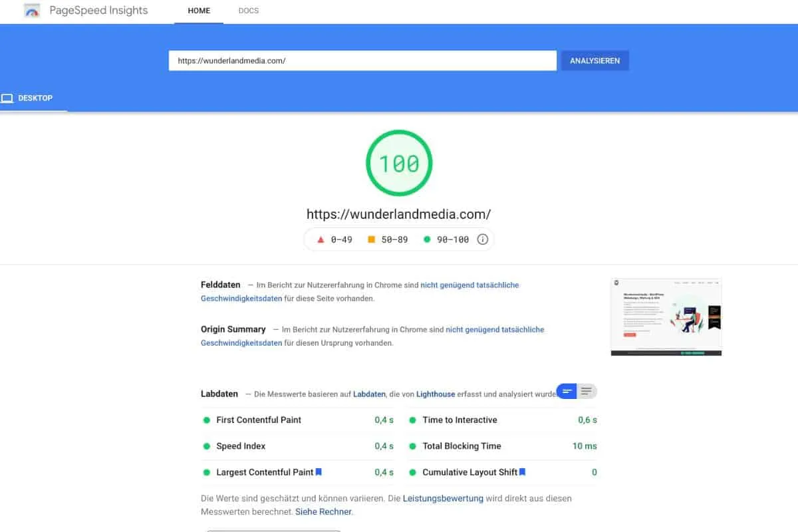Image resolution: width=798 pixels, height=532 pixels.
Task: Switch to the expanded metrics list view
Action: click(586, 391)
